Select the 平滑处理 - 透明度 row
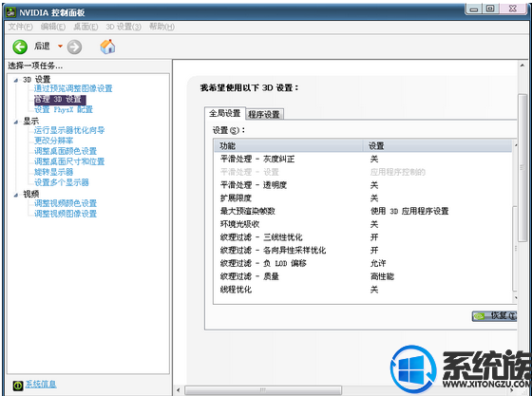Viewport: 532px width, 396px height. [363, 185]
